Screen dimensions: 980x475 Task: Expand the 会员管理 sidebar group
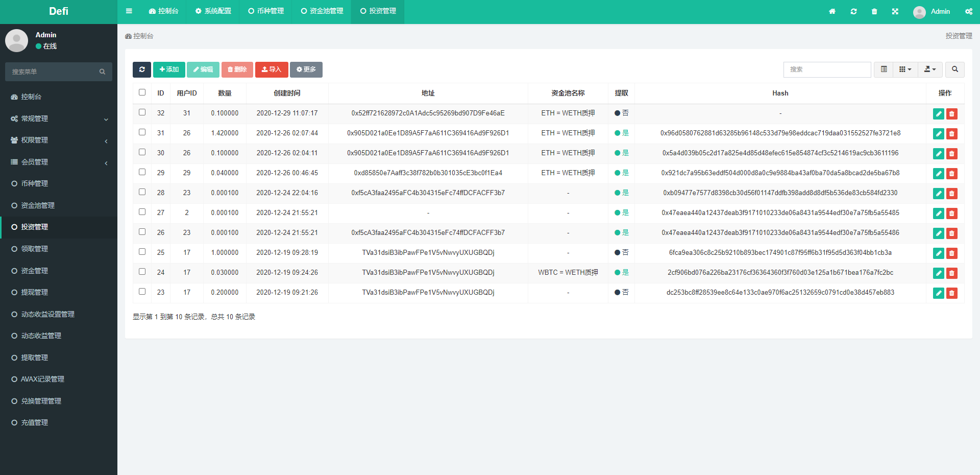(x=59, y=162)
